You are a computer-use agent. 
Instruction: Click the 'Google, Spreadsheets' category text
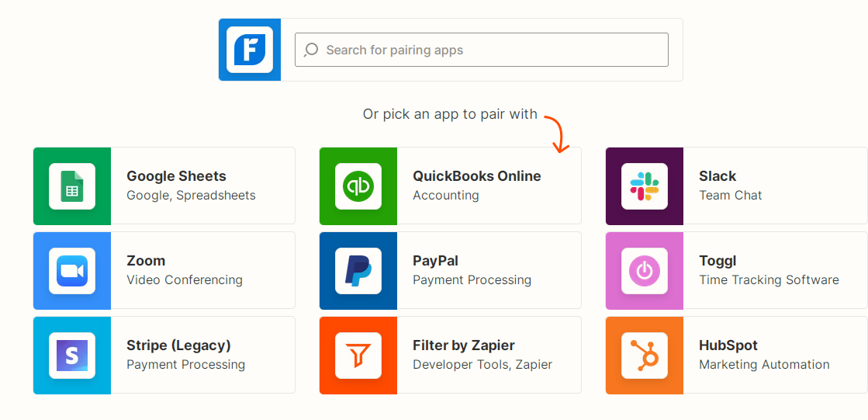(x=191, y=195)
